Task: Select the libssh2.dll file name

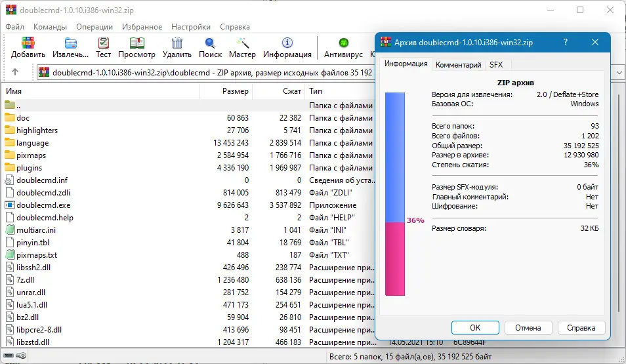Action: point(33,268)
